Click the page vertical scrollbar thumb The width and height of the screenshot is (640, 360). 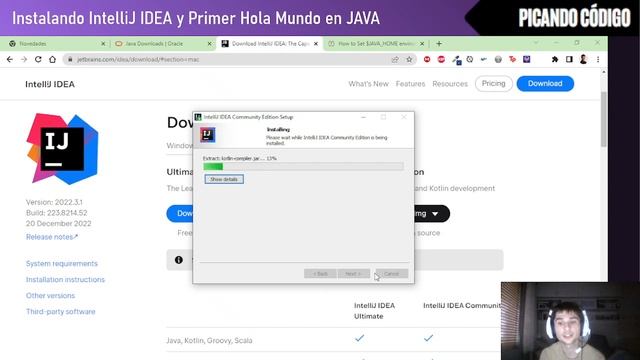tap(603, 119)
